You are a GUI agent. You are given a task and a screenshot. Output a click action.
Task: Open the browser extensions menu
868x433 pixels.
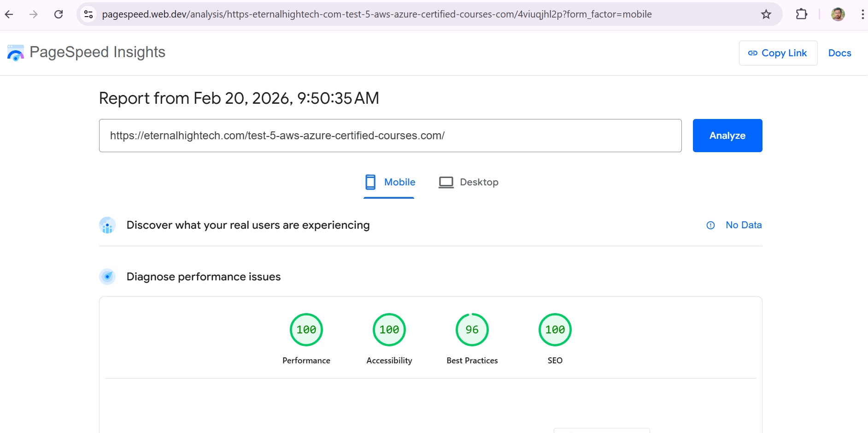802,14
